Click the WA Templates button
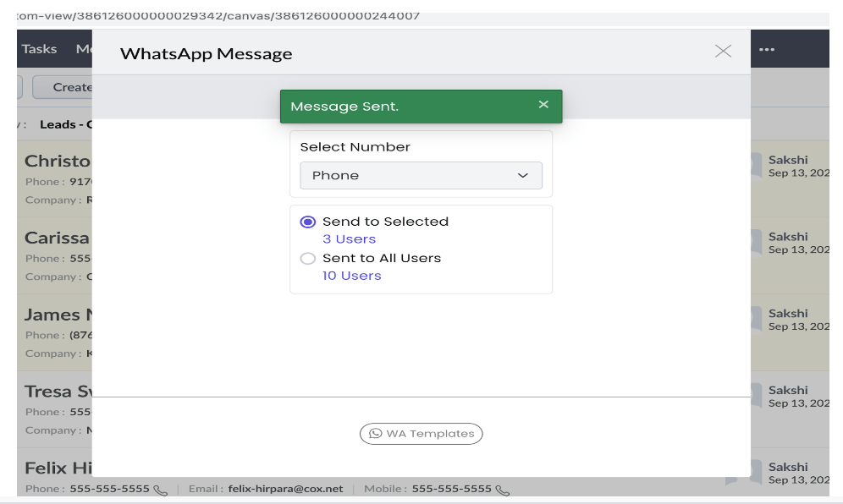This screenshot has height=504, width=843. point(421,433)
